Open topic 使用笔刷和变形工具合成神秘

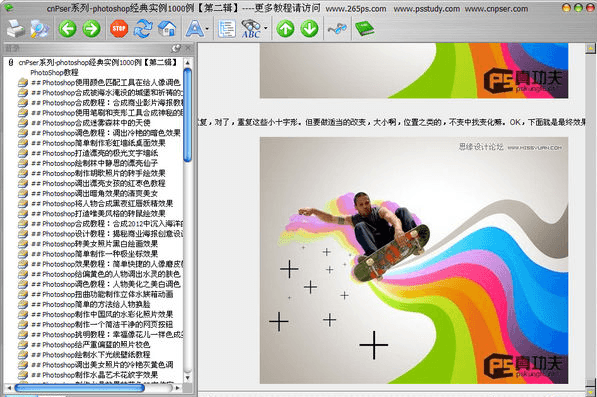107,113
